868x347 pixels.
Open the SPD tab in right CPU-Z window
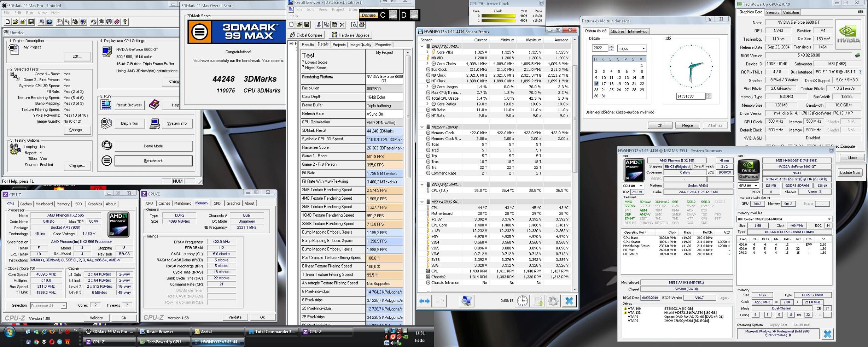(x=217, y=203)
